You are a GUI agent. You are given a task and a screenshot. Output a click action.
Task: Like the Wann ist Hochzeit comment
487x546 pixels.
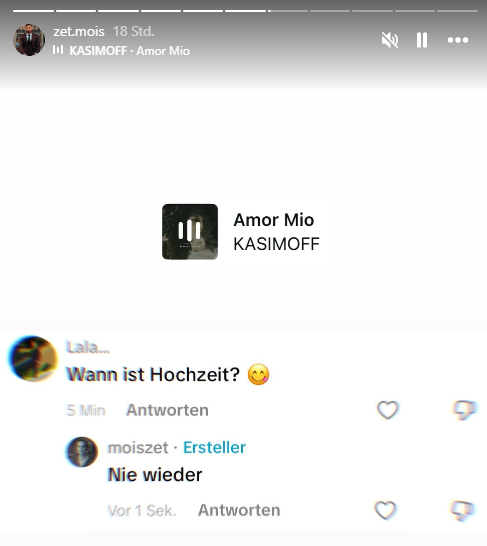point(387,410)
